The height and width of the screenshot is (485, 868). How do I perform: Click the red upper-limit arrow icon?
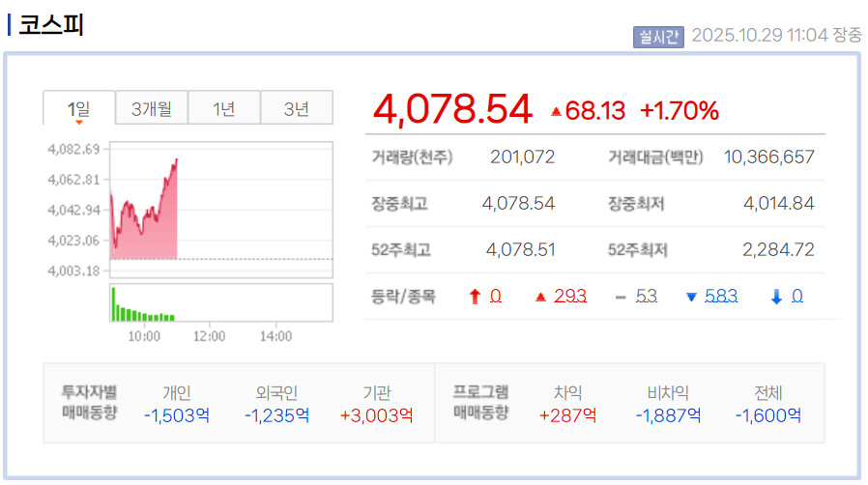tap(475, 297)
